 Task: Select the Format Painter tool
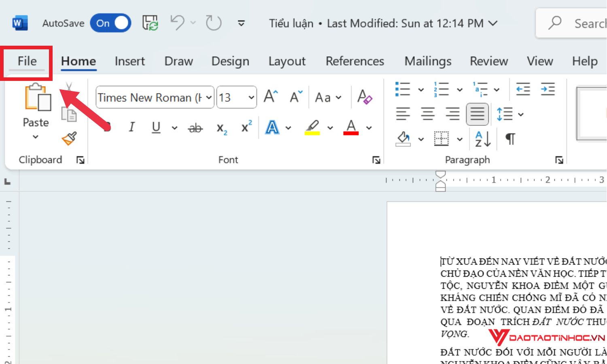tap(69, 139)
